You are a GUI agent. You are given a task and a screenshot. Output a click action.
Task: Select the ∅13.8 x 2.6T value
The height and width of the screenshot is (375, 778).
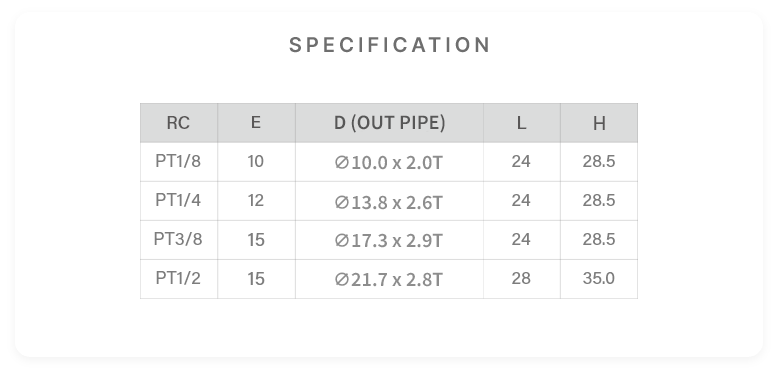389,202
